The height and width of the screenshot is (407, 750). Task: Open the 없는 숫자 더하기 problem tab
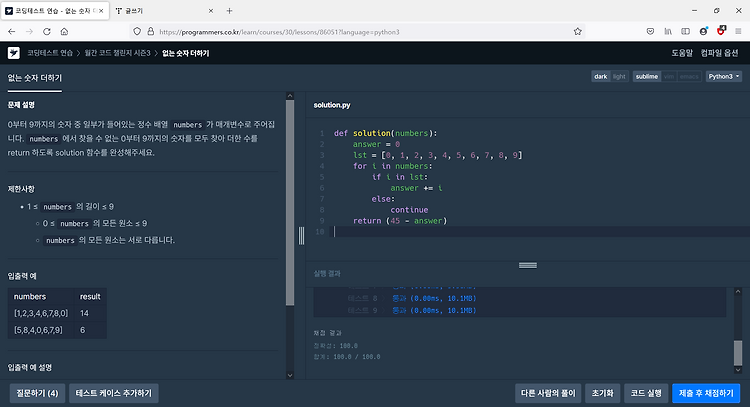[x=34, y=78]
